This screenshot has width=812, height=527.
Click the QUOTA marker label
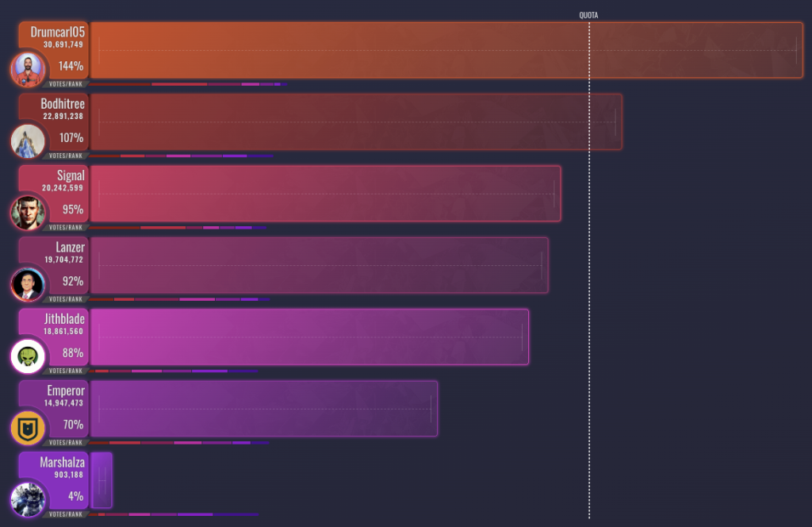point(588,13)
